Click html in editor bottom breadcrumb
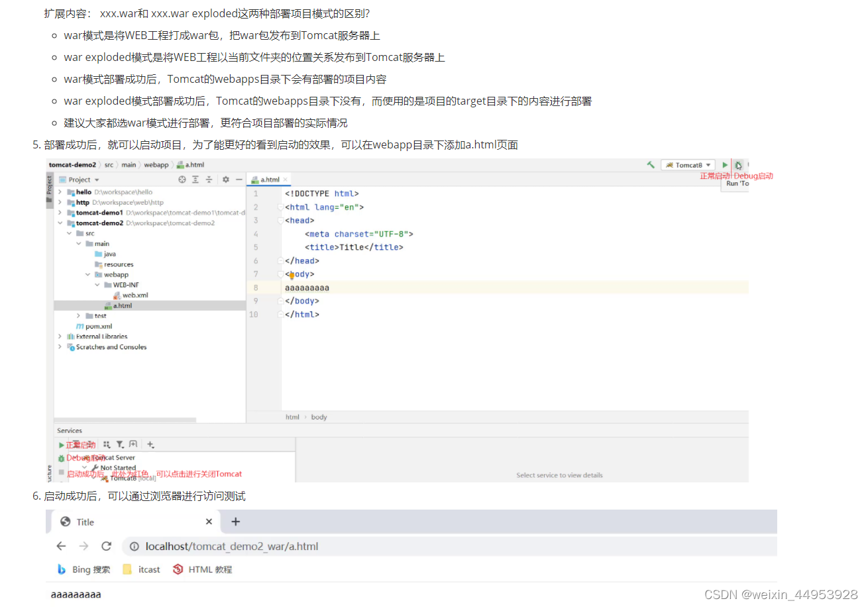Viewport: 868px width, 607px height. point(292,417)
